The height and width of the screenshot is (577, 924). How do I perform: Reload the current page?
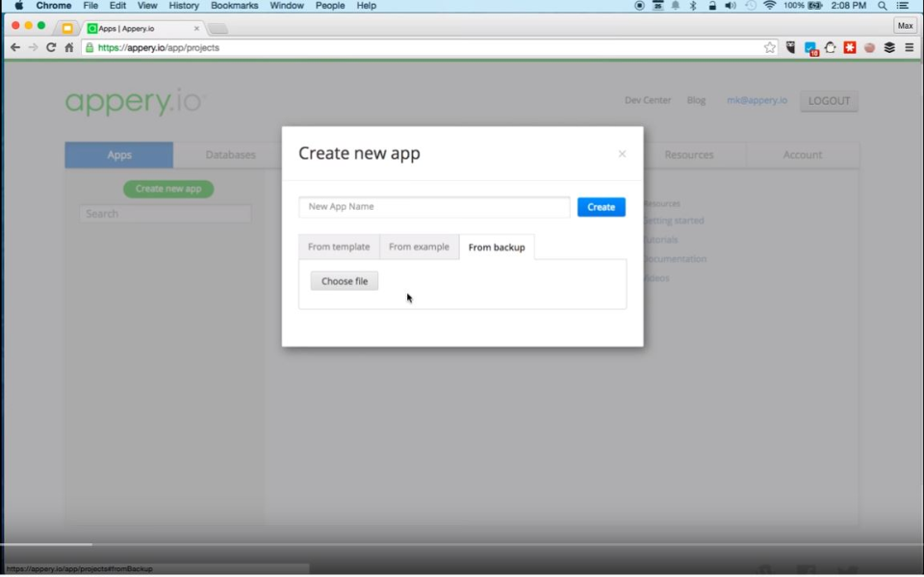point(51,45)
